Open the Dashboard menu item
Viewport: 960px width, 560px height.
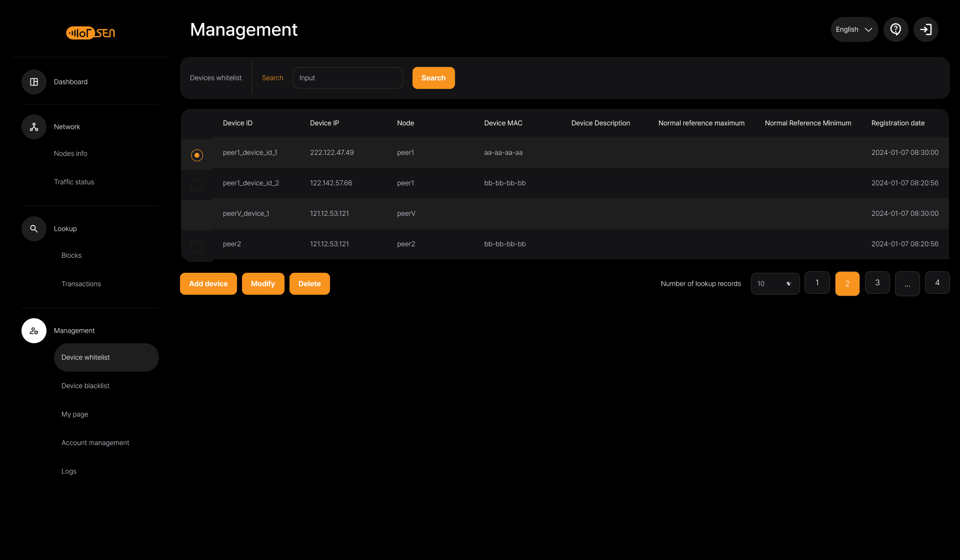[x=70, y=82]
